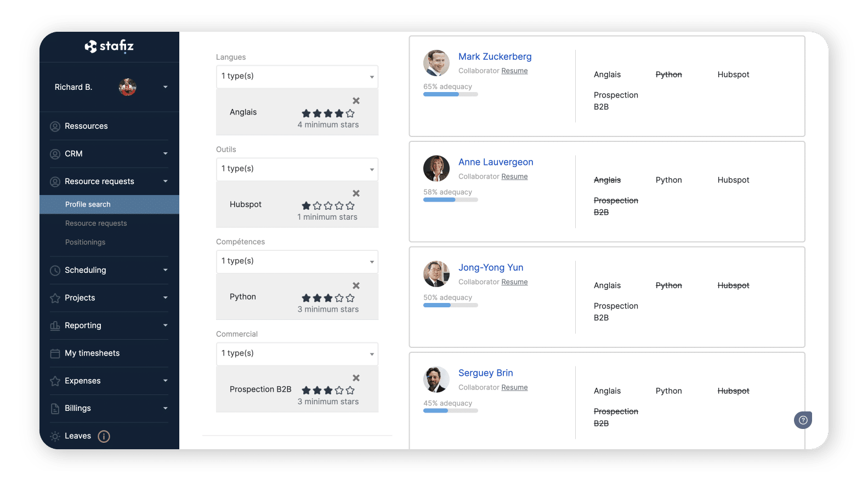Click the Scheduling clock icon
Viewport: 868px width, 481px height.
click(x=55, y=271)
